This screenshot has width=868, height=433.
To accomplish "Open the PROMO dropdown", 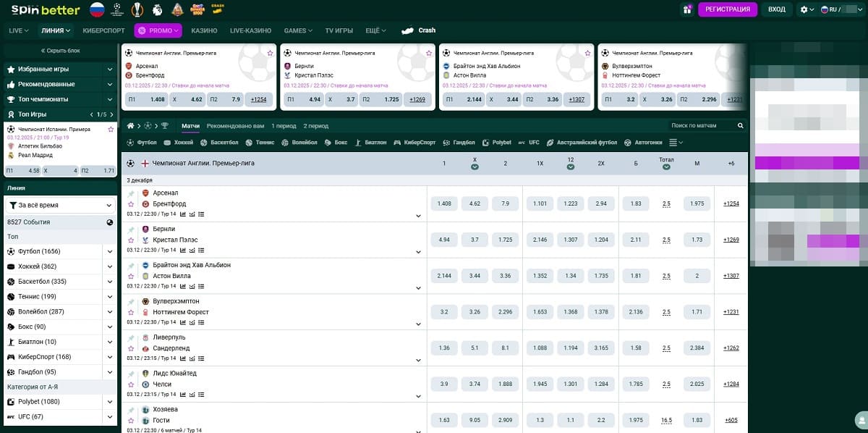I will click(158, 30).
